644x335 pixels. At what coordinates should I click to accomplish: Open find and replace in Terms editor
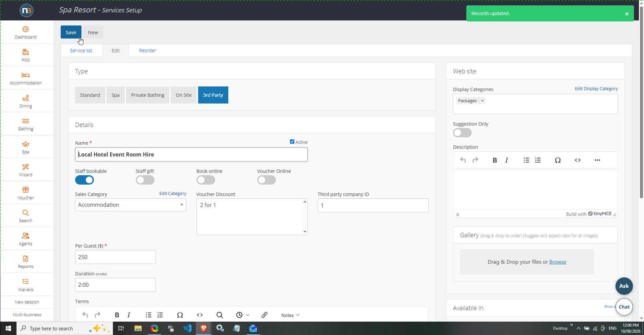tap(220, 315)
